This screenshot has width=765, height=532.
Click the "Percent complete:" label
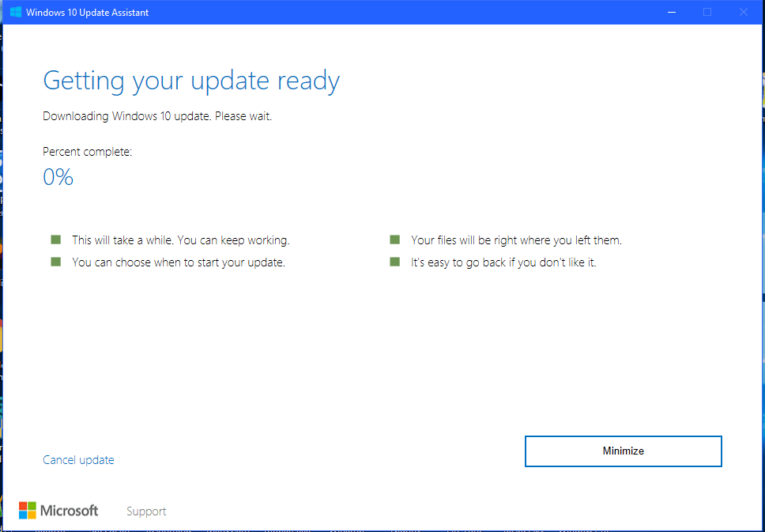(88, 152)
